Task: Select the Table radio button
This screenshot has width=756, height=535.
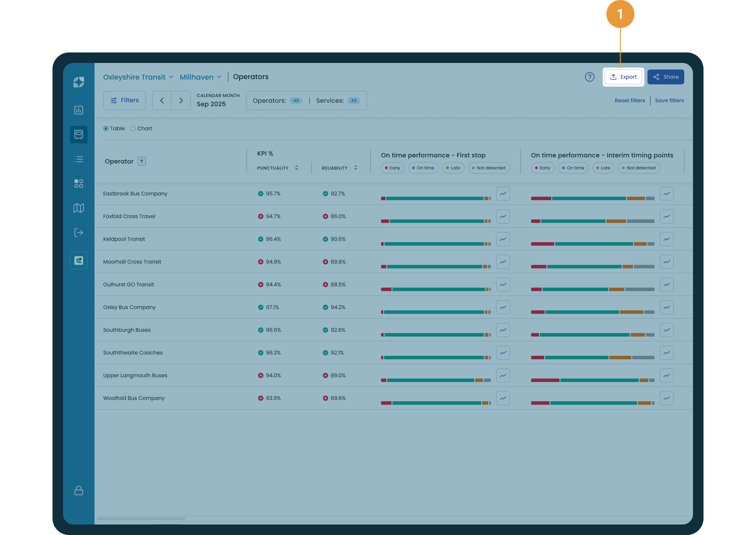Action: coord(106,129)
